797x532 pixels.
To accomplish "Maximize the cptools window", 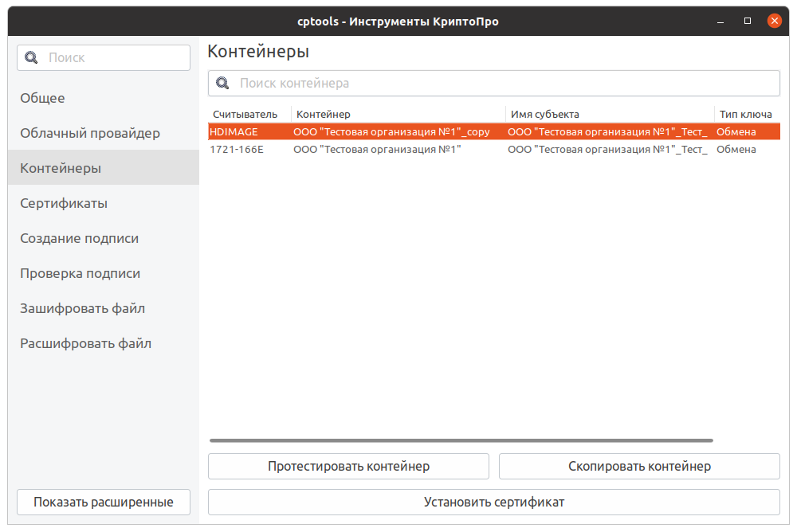I will (748, 21).
